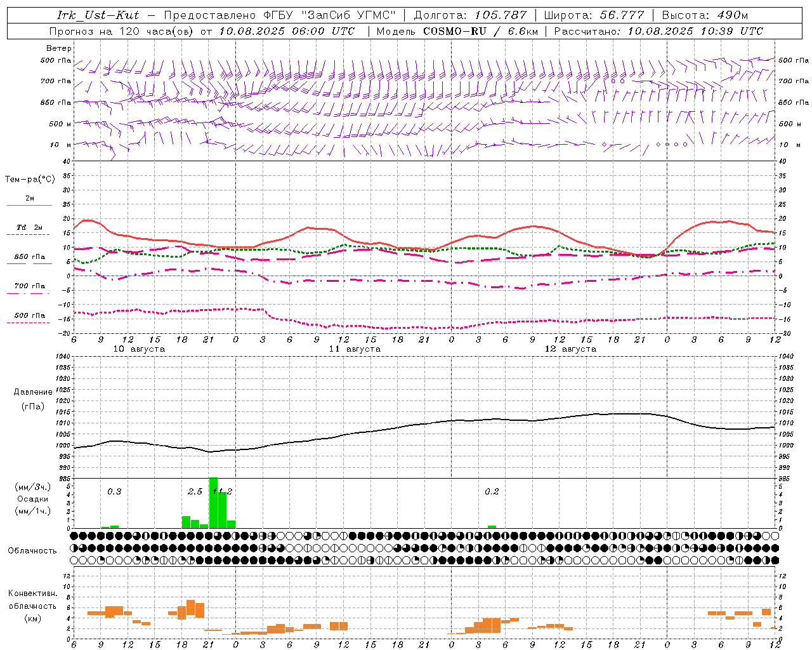
Task: Click the precipitation total value "0.3"
Action: coord(114,492)
